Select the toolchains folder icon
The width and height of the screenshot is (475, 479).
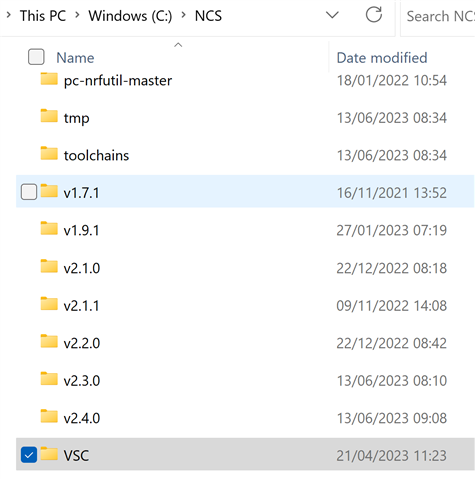click(x=49, y=153)
